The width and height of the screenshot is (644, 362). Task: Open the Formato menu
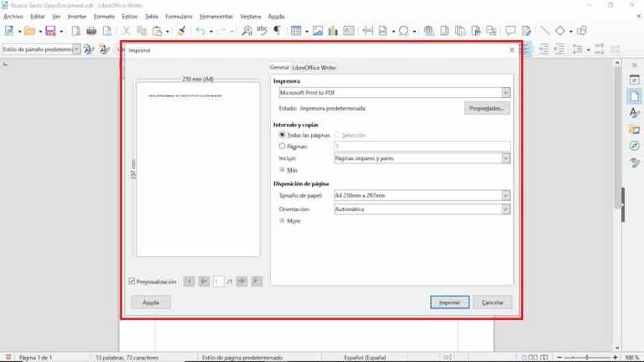click(x=104, y=17)
